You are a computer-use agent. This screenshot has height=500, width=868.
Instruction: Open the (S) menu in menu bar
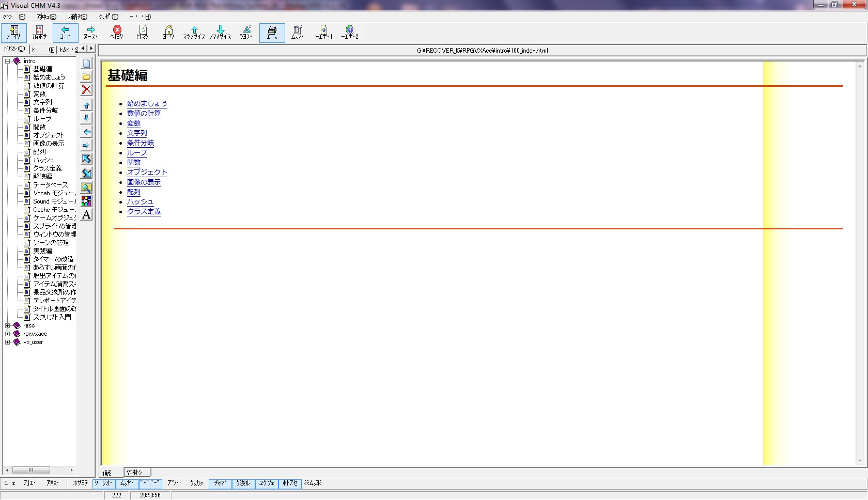78,17
